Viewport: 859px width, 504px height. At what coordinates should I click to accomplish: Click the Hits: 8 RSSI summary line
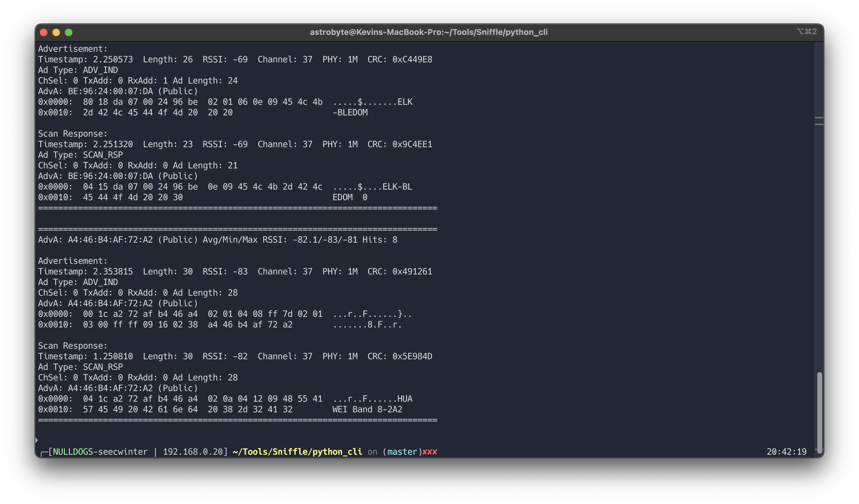pos(380,240)
